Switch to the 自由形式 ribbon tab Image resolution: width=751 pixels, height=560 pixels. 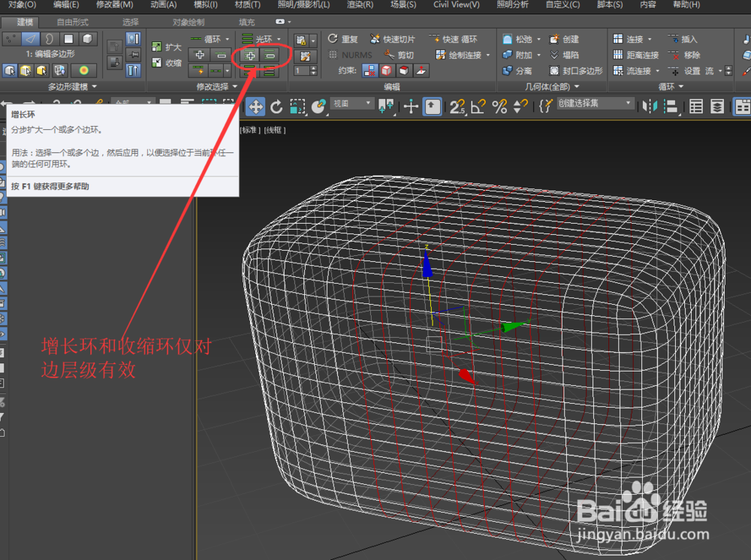click(x=72, y=22)
